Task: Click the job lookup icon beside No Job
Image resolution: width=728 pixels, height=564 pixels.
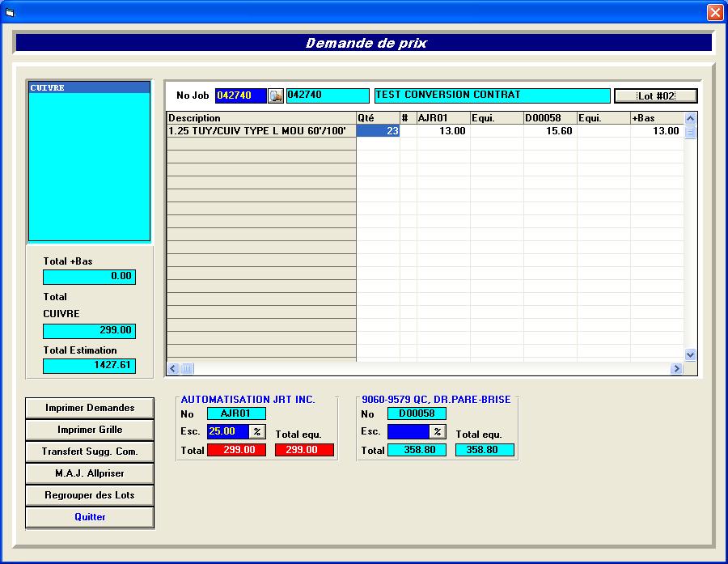Action: (x=276, y=95)
